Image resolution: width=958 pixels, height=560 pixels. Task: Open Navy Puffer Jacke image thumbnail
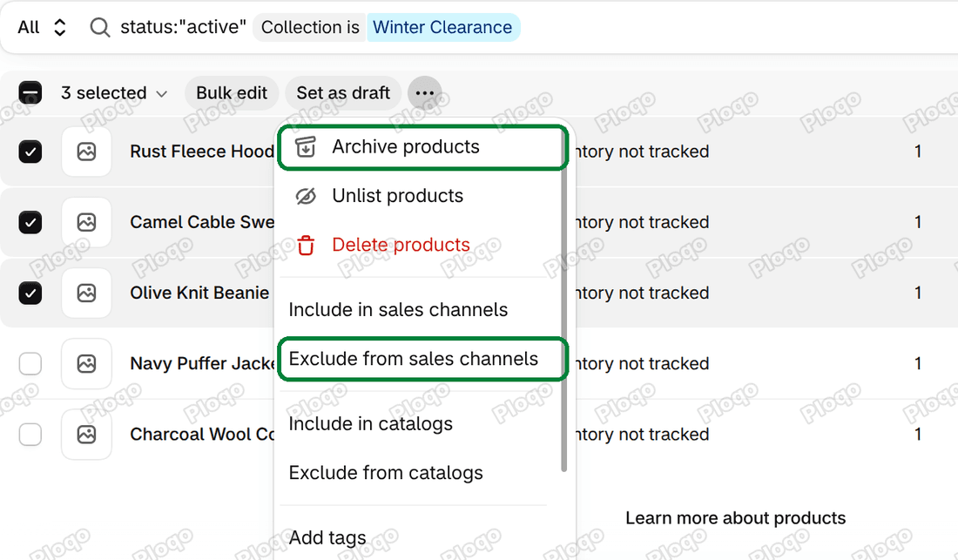[x=87, y=364]
